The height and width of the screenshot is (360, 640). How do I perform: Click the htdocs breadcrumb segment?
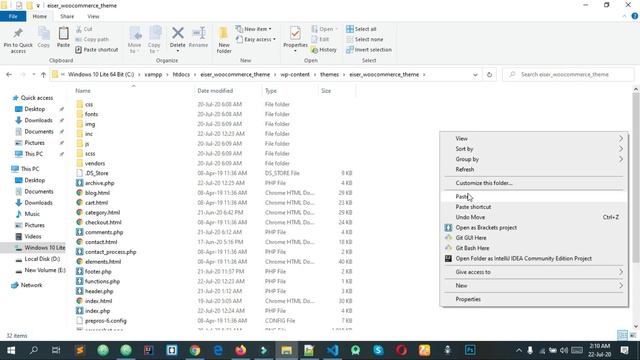tap(181, 75)
